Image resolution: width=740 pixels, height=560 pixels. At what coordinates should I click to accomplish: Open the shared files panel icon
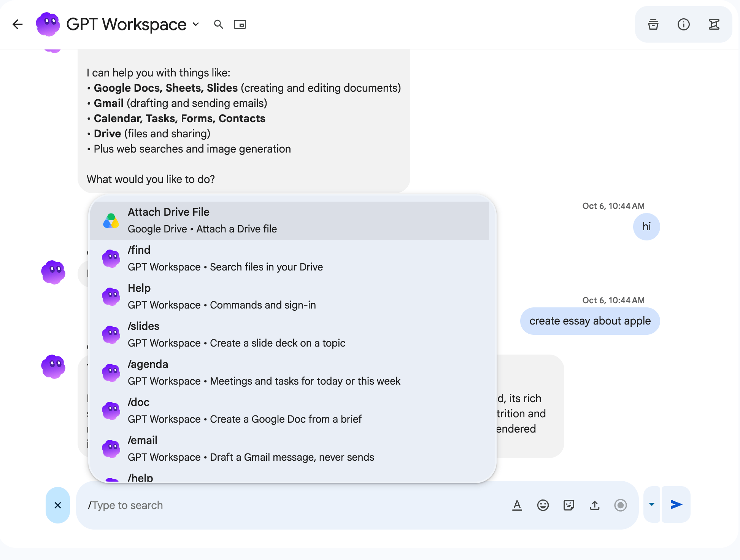tap(653, 24)
